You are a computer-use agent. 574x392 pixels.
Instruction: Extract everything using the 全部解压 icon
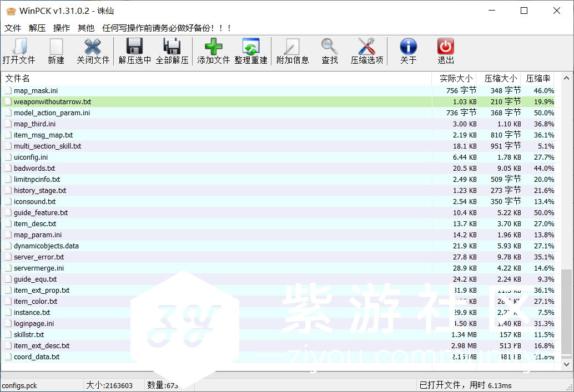(172, 50)
